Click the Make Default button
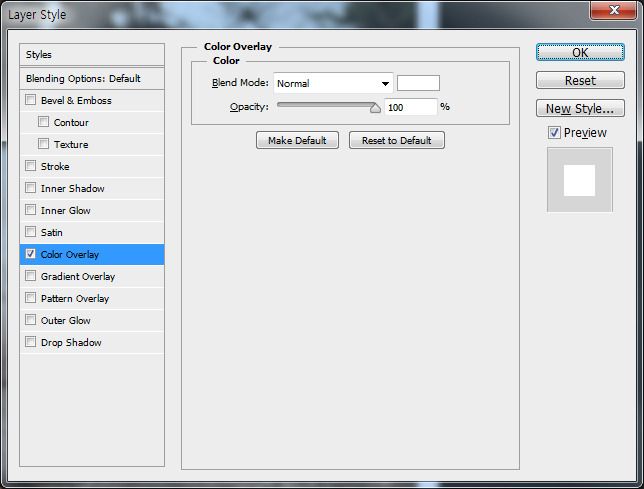 tap(297, 140)
